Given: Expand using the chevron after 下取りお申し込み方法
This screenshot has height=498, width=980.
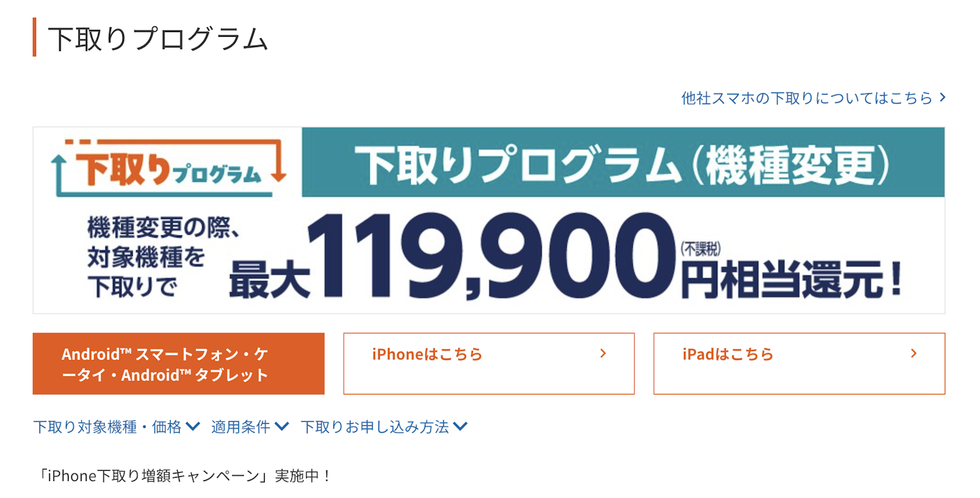Looking at the screenshot, I should (460, 427).
